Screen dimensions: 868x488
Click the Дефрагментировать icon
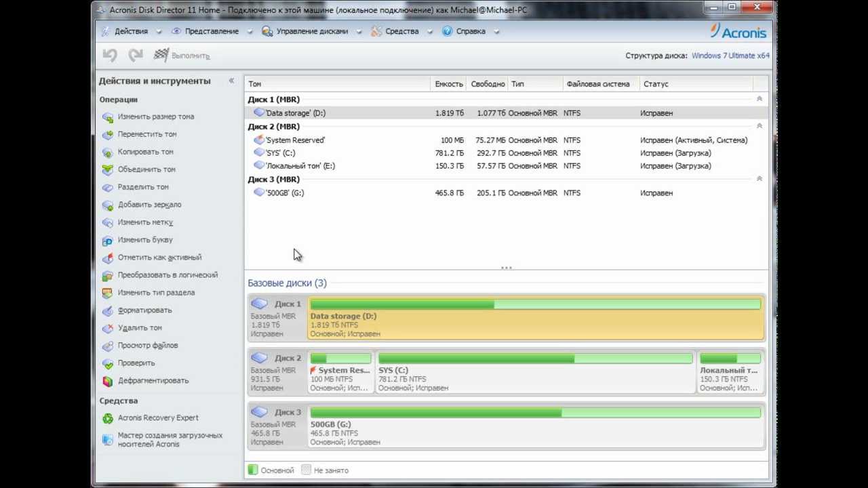pos(107,381)
